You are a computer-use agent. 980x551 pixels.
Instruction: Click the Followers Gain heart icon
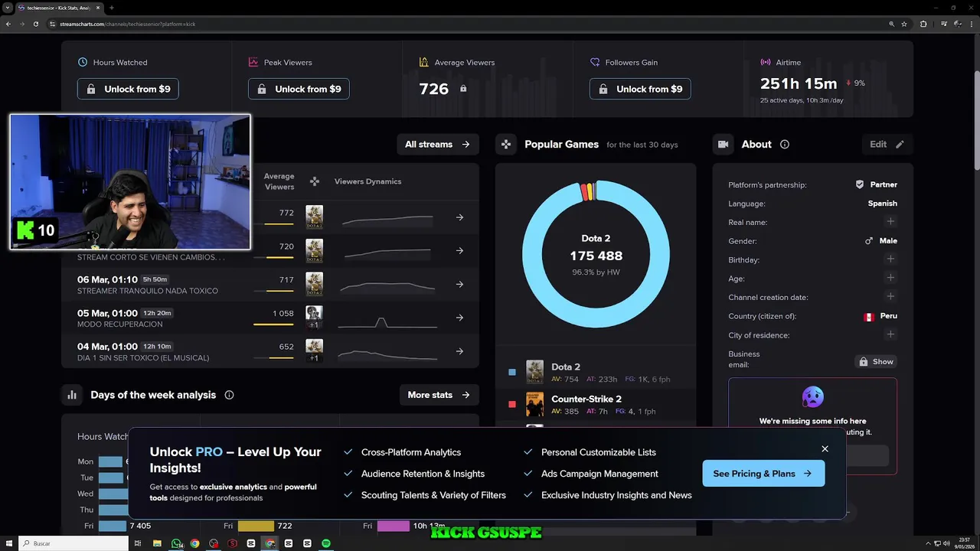point(595,62)
